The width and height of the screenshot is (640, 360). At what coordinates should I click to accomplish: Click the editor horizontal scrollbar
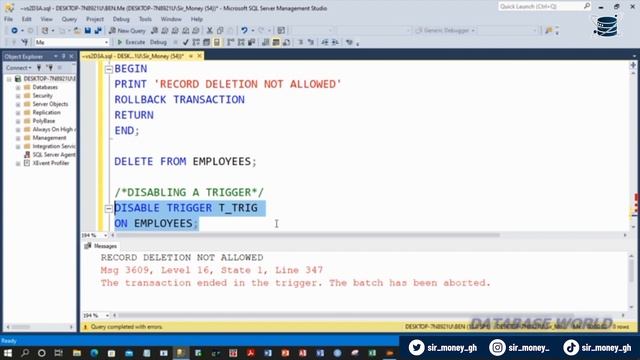(308, 235)
